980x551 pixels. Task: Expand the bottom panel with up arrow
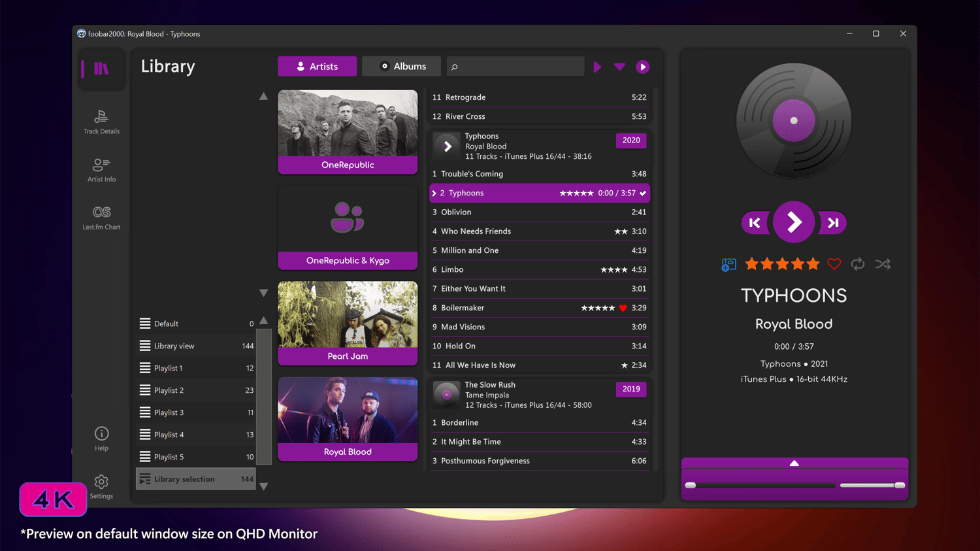point(794,463)
